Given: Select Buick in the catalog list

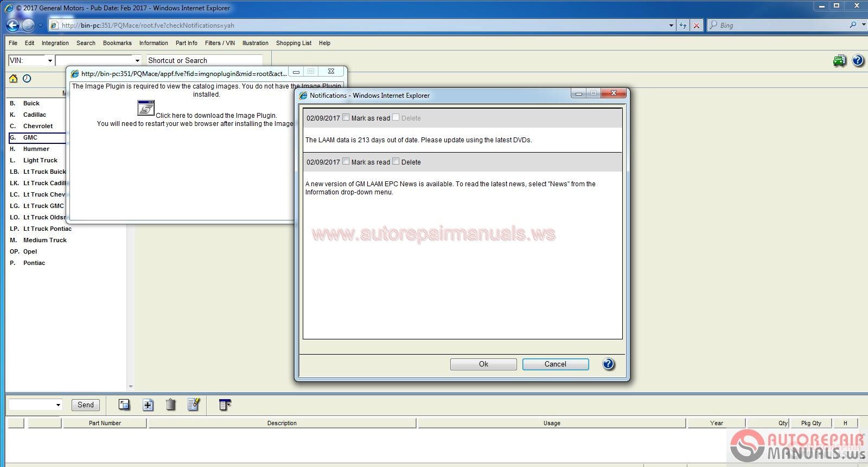Looking at the screenshot, I should pos(31,103).
